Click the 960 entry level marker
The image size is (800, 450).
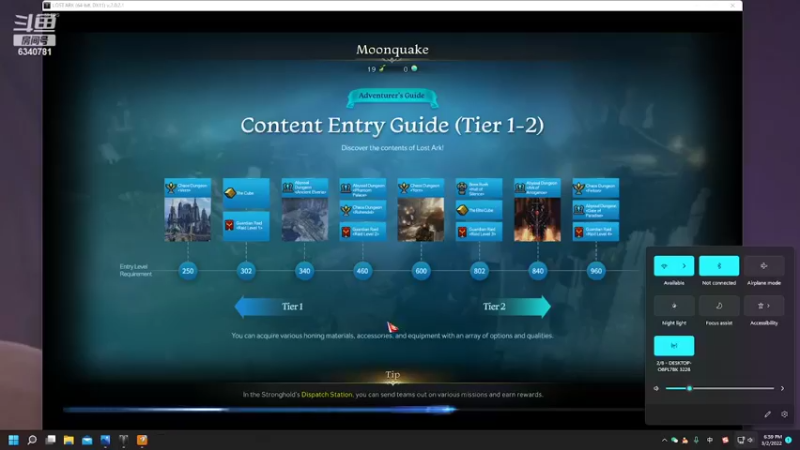pyautogui.click(x=596, y=271)
